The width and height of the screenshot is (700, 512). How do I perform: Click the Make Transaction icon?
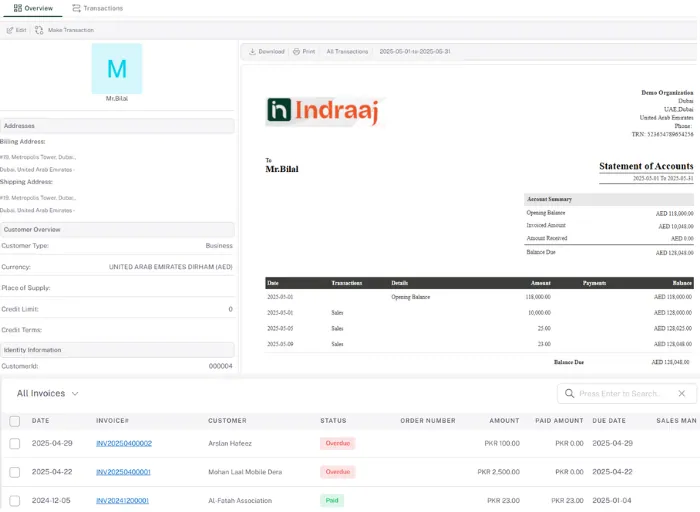click(x=41, y=30)
